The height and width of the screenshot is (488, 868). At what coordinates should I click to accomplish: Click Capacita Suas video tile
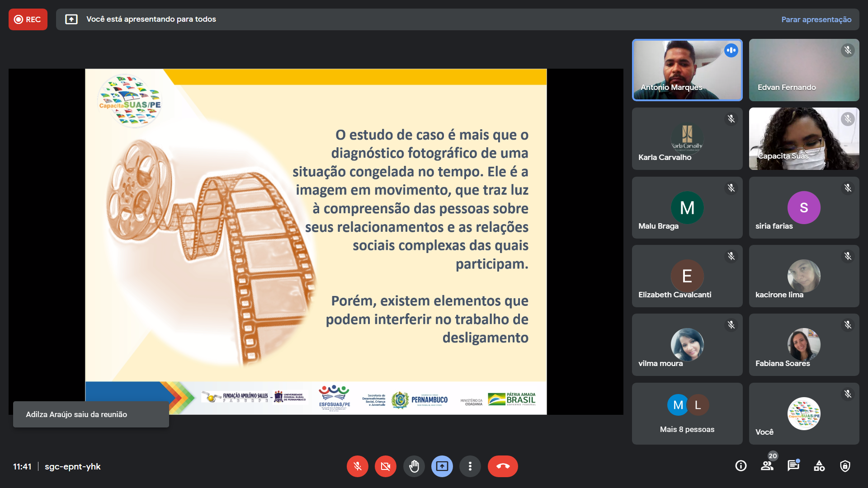[804, 139]
